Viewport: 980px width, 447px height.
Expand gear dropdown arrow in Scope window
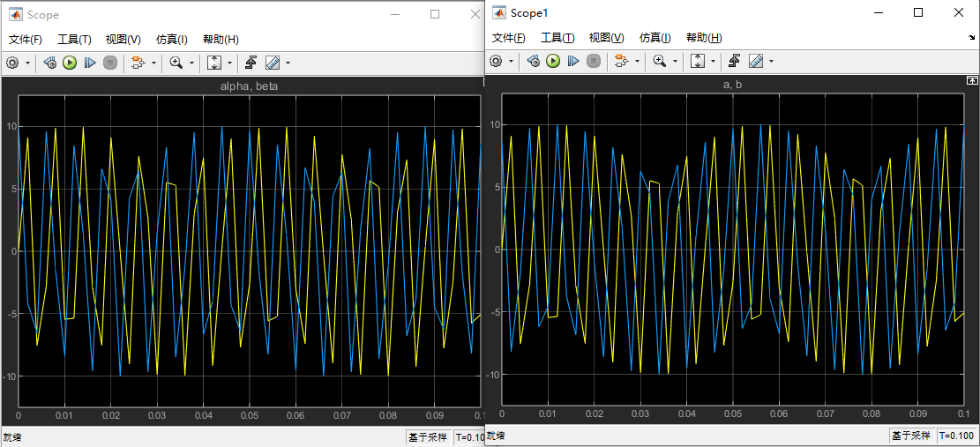tap(27, 63)
